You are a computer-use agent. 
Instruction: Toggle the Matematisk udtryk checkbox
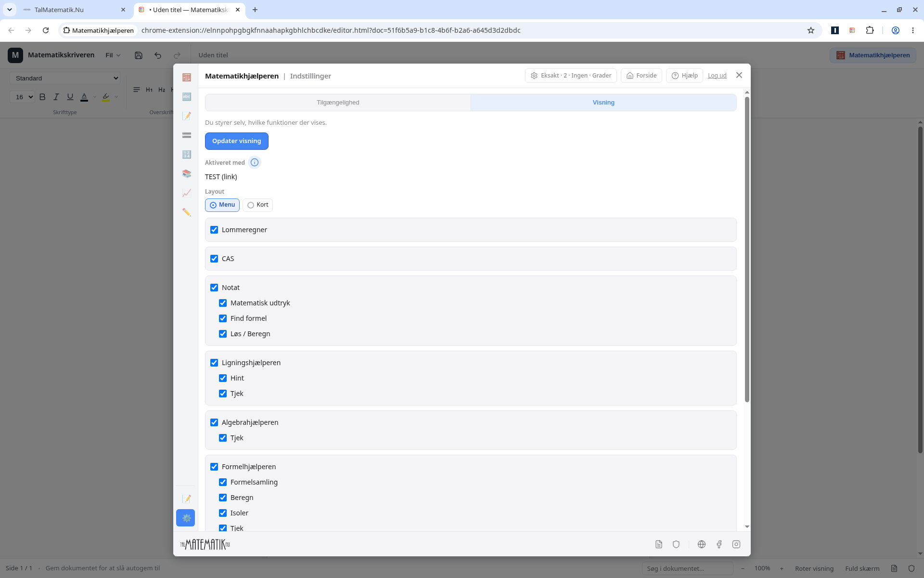pos(223,303)
